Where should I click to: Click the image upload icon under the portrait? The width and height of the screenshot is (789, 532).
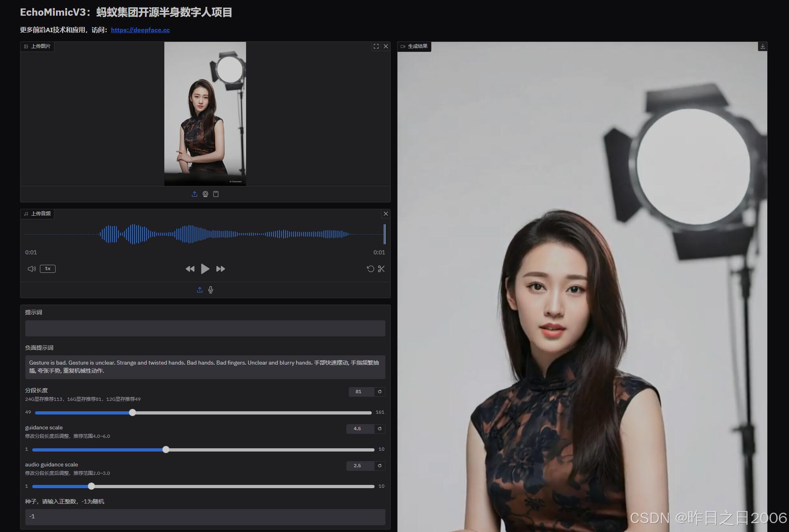point(195,194)
